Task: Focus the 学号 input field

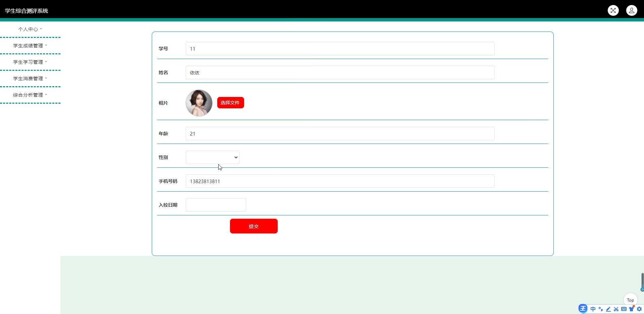Action: tap(340, 49)
